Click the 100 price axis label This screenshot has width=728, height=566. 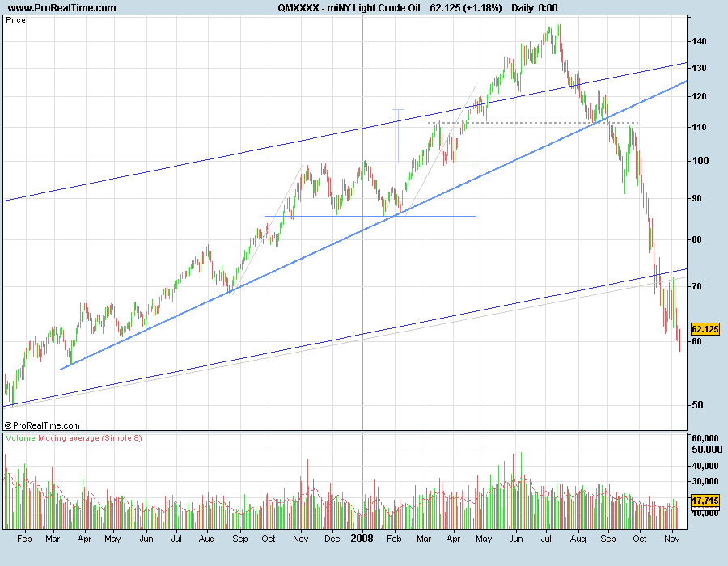700,161
